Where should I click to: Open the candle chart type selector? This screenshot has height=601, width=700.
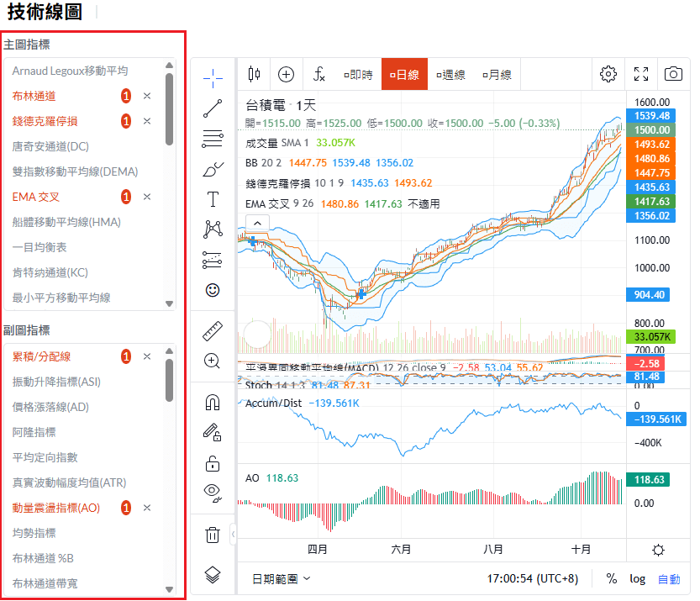(x=255, y=75)
